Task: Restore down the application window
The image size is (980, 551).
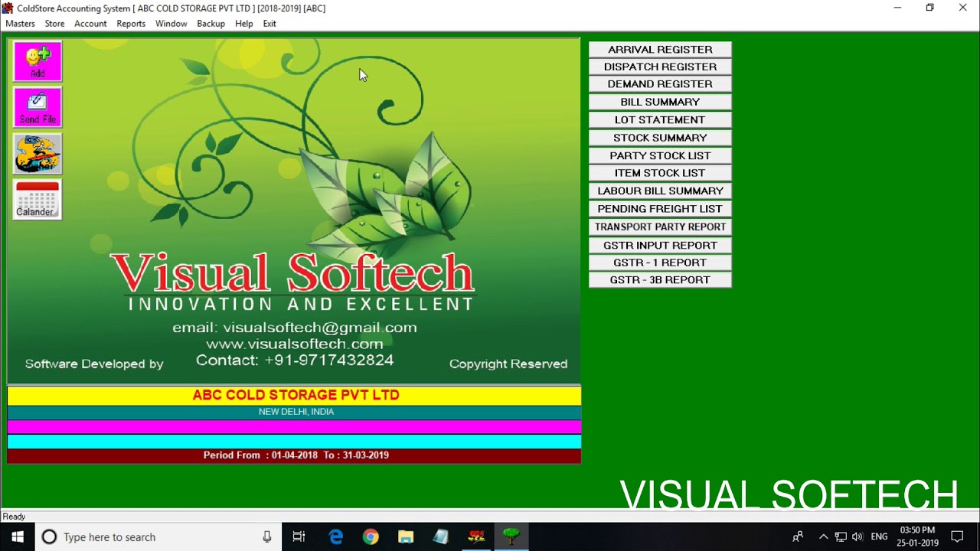Action: pyautogui.click(x=929, y=8)
